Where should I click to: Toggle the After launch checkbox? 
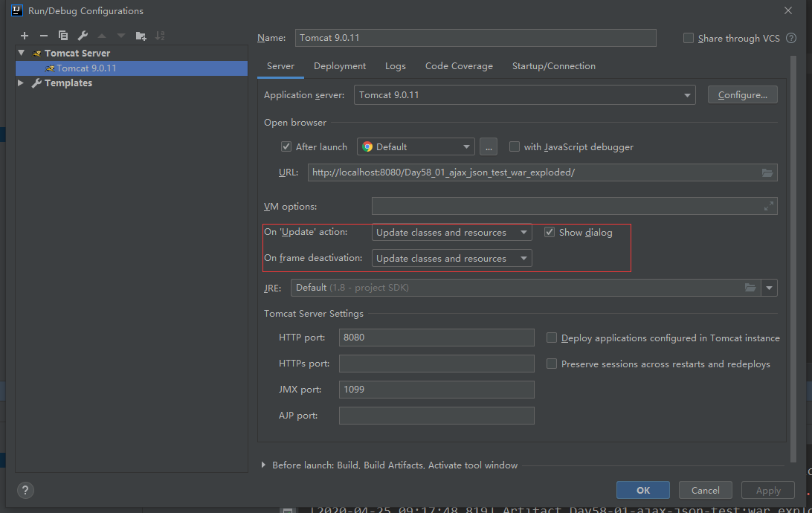286,146
